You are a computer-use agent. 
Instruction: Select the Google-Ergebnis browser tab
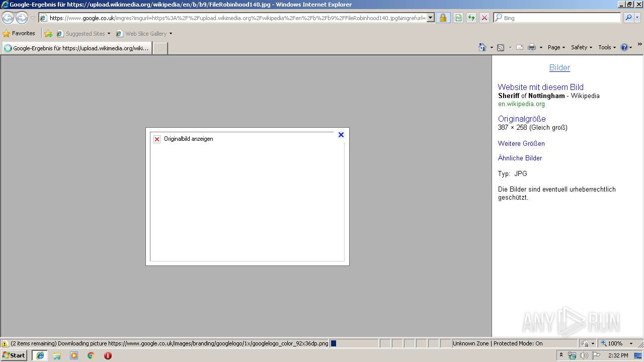click(x=77, y=48)
